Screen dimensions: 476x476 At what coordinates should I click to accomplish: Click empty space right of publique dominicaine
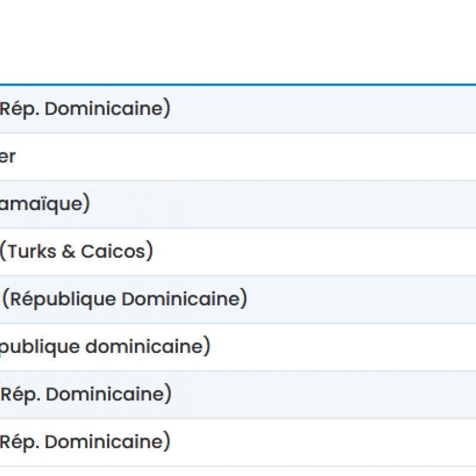pyautogui.click(x=343, y=347)
